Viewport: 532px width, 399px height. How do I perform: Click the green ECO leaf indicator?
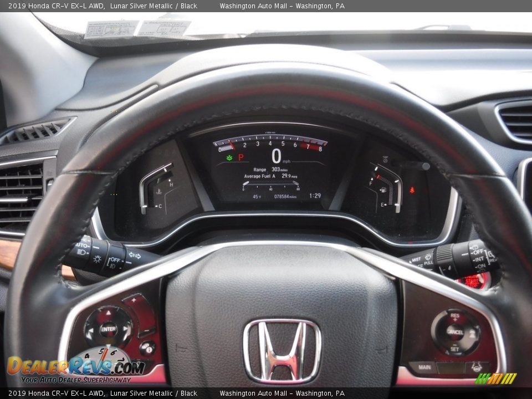point(228,158)
